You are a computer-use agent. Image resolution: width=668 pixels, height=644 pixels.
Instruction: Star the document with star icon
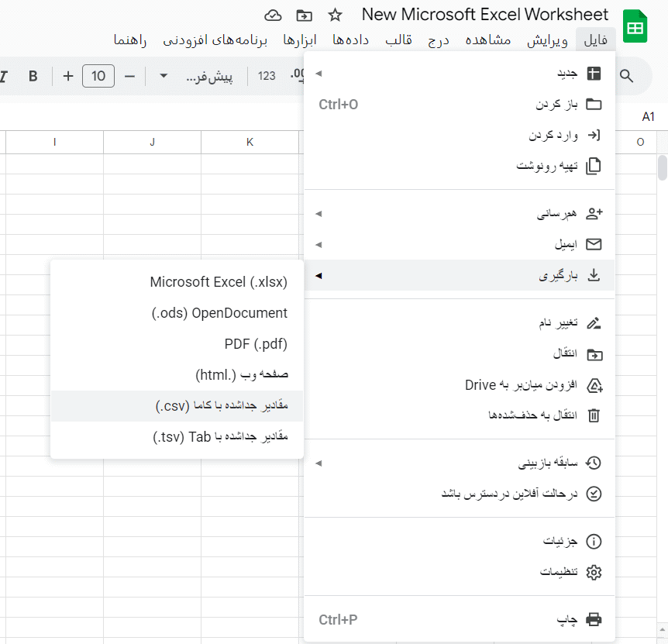click(x=335, y=15)
